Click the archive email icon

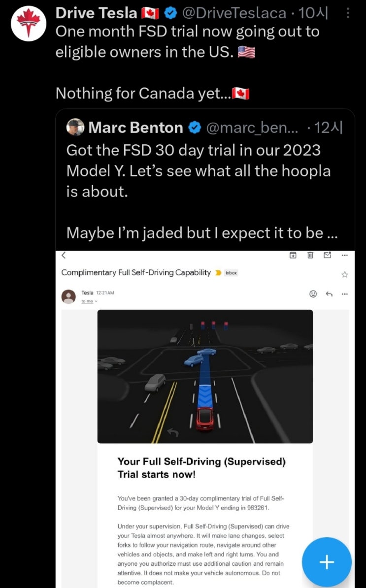tap(293, 255)
